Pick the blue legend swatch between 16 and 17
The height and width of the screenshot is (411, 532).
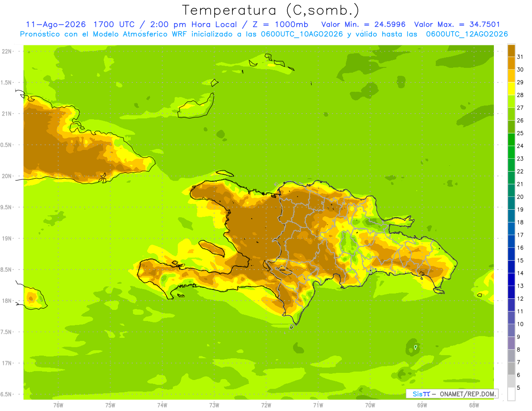pyautogui.click(x=511, y=241)
